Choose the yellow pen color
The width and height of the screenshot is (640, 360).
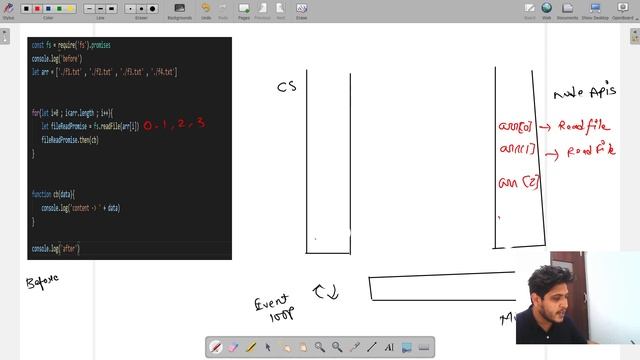pyautogui.click(x=70, y=9)
